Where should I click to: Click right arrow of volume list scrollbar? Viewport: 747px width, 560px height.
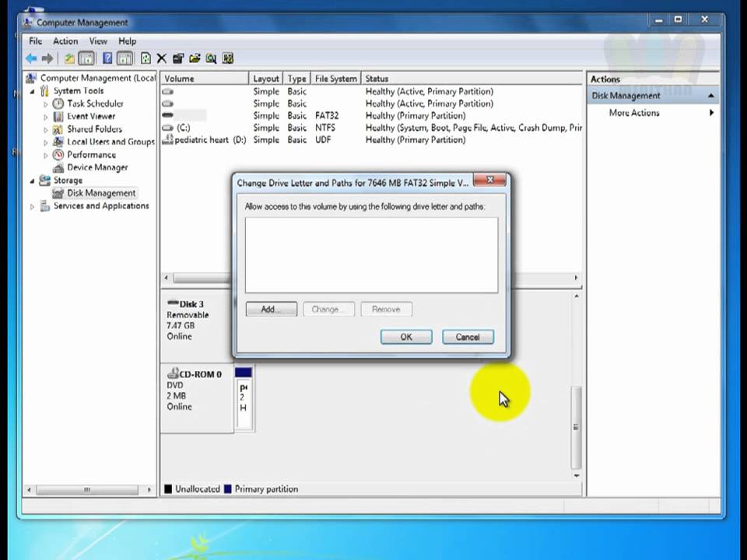[576, 278]
